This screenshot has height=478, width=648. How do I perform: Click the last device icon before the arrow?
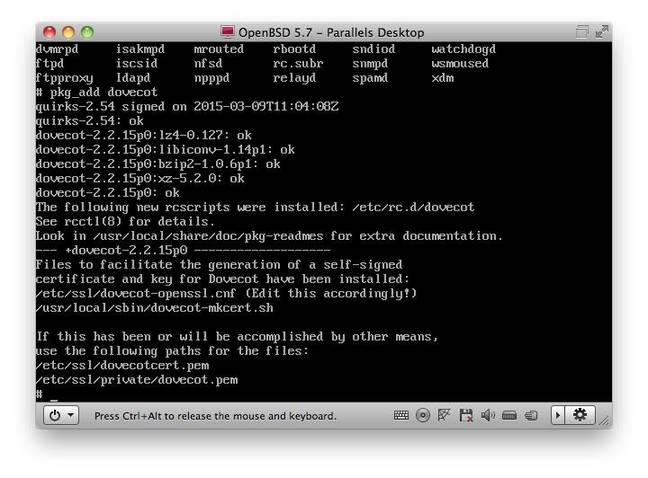(x=531, y=415)
